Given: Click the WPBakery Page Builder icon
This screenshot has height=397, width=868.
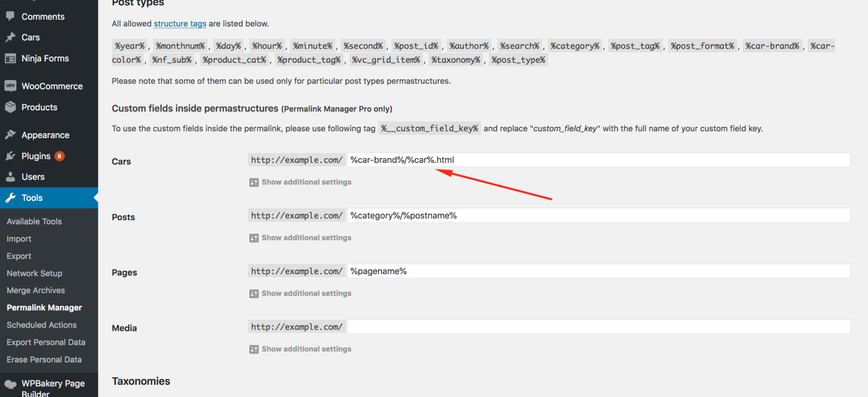Looking at the screenshot, I should point(10,384).
